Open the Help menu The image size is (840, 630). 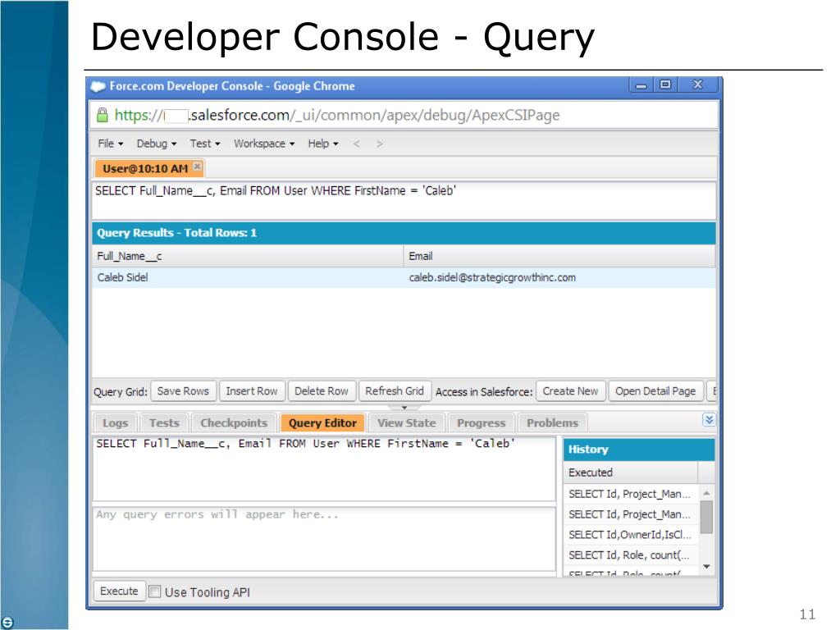[x=323, y=144]
